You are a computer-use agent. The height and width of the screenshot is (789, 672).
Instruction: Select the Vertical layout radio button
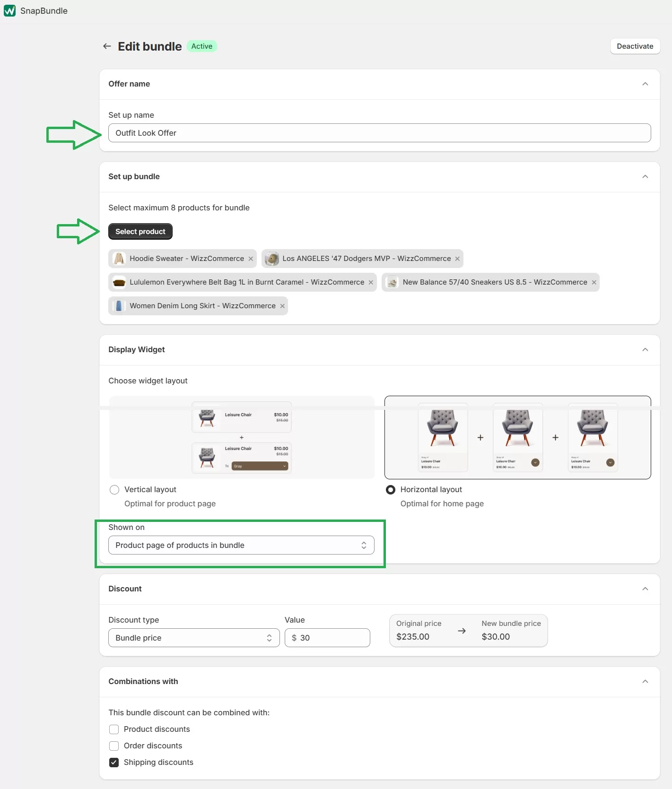114,490
